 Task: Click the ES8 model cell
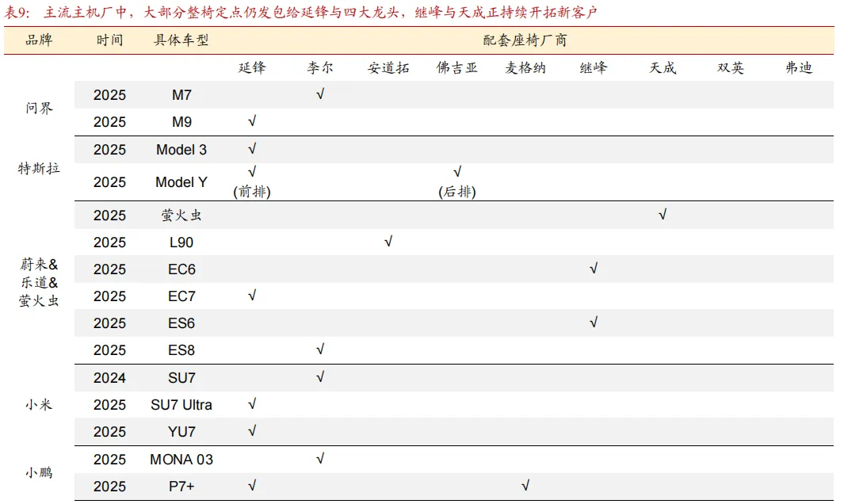(181, 350)
